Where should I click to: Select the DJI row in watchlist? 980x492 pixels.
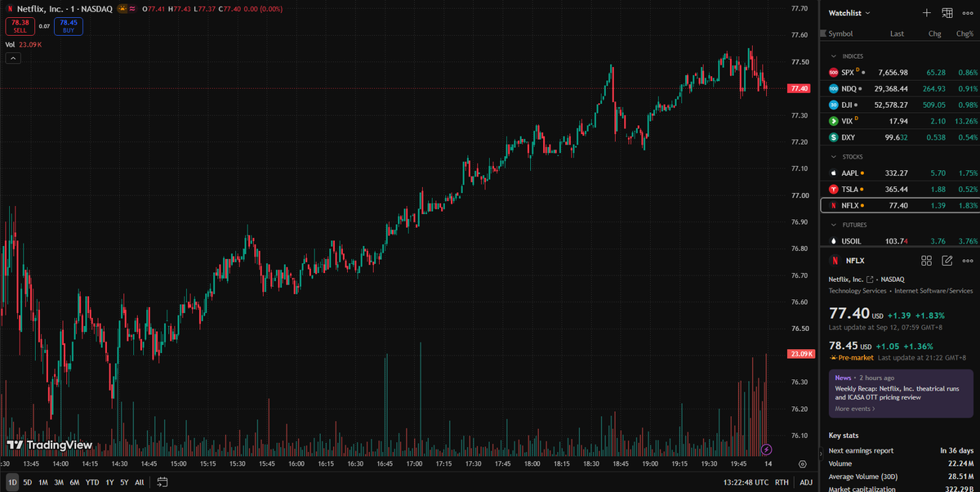tap(900, 105)
